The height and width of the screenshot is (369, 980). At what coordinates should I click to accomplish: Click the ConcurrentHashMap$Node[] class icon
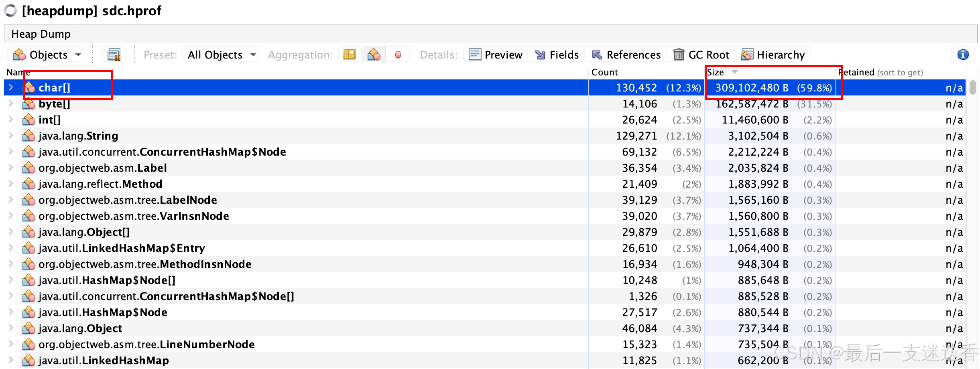coord(29,296)
